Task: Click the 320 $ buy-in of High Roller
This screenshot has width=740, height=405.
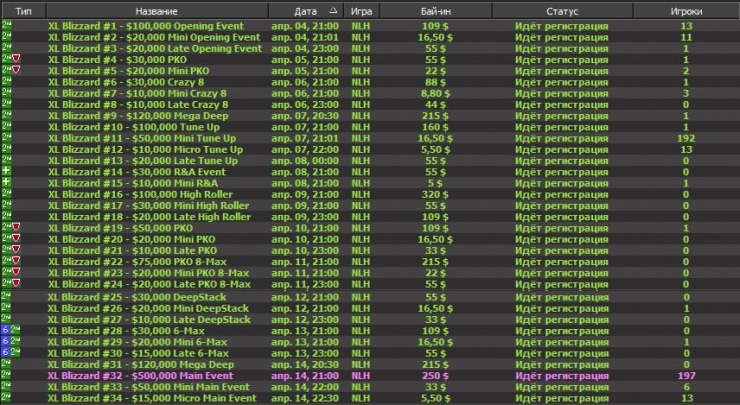Action: tap(435, 194)
